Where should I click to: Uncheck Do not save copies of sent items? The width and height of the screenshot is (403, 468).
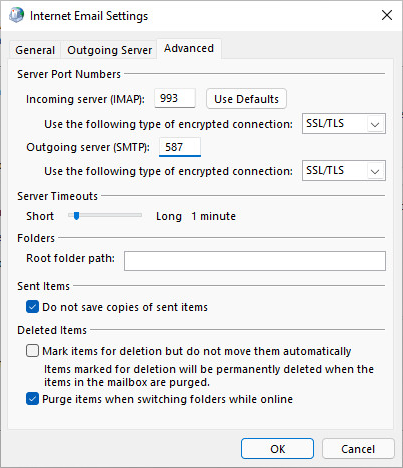(32, 307)
